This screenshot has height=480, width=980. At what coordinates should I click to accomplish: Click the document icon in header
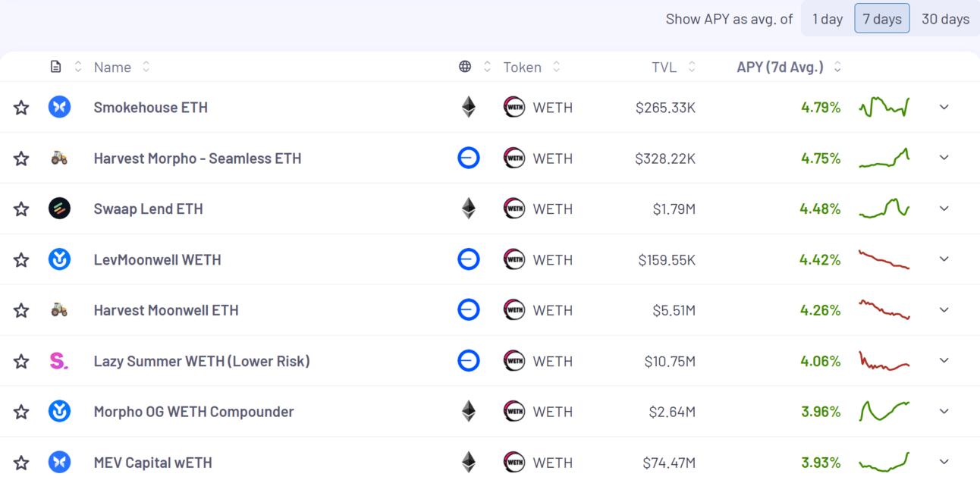[55, 67]
